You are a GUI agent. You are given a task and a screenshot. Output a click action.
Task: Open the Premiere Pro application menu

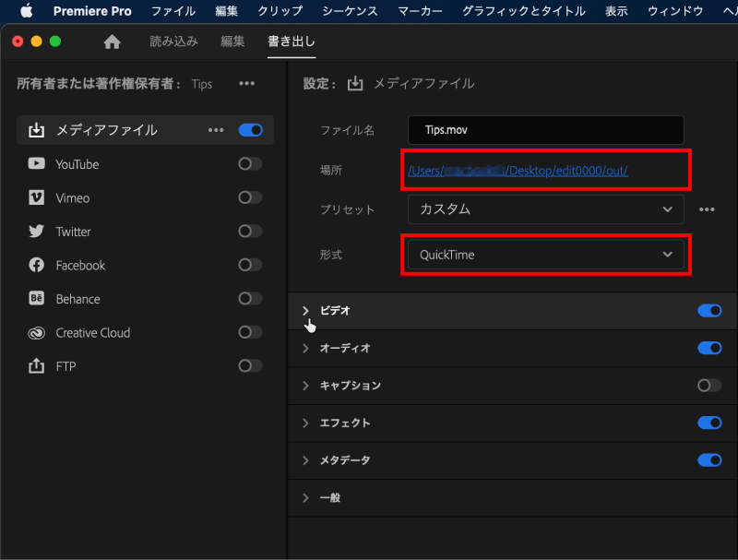point(92,11)
